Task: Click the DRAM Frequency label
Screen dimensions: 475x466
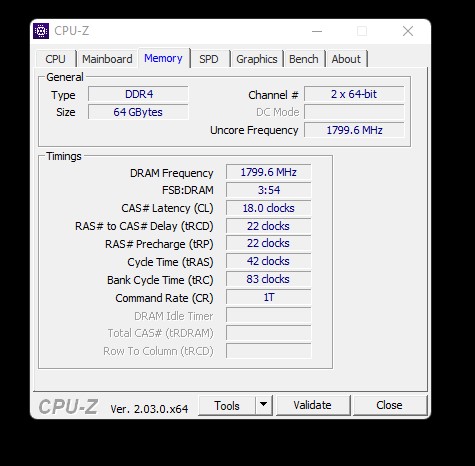Action: (172, 173)
